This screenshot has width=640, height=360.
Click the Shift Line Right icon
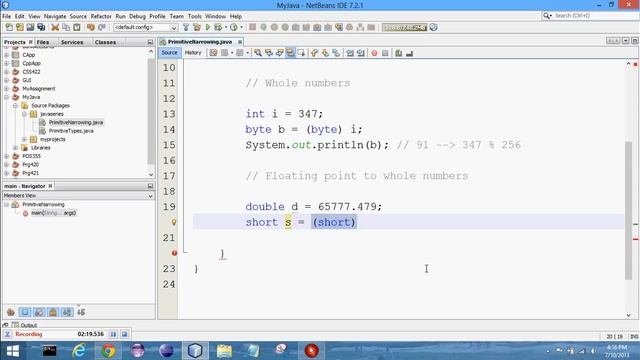[x=361, y=53]
